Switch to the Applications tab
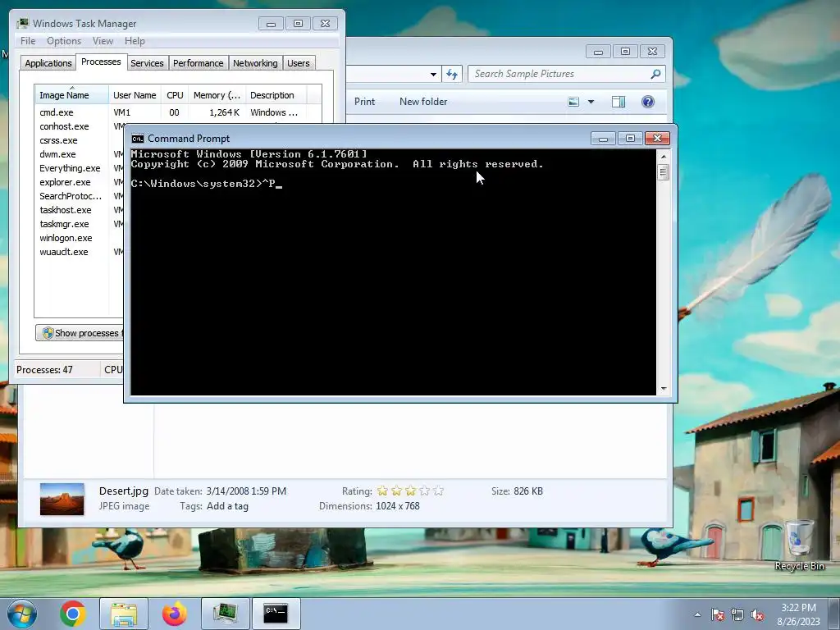840x630 pixels. (48, 63)
